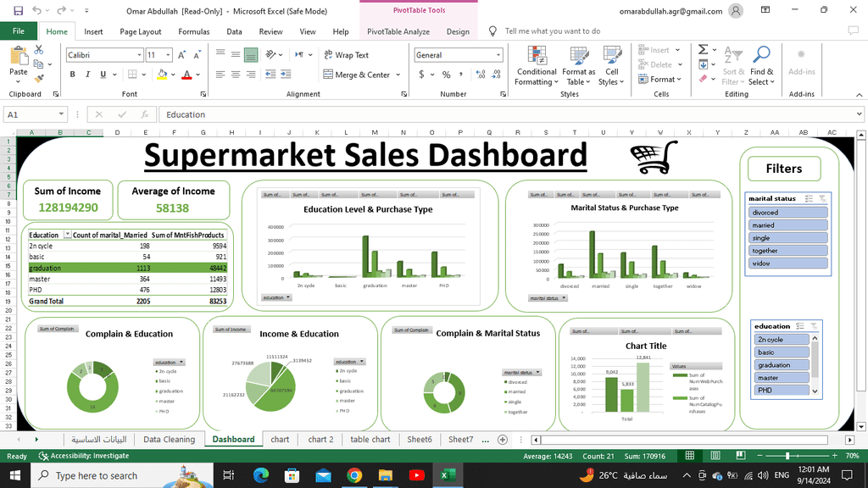Click the Undo arrow icon
This screenshot has width=868, height=488.
(x=36, y=10)
